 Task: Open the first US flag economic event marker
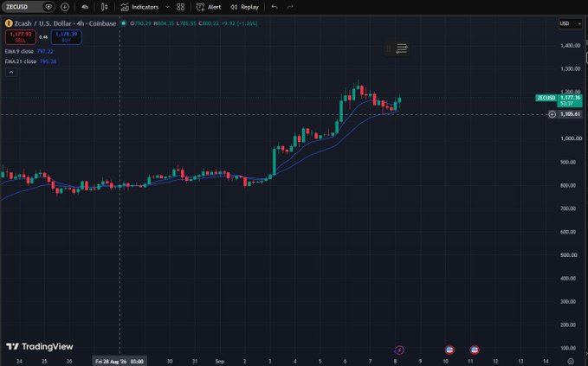point(449,350)
